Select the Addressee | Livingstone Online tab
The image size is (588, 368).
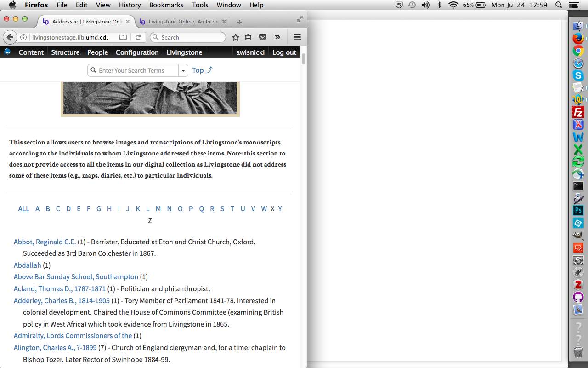click(x=86, y=22)
